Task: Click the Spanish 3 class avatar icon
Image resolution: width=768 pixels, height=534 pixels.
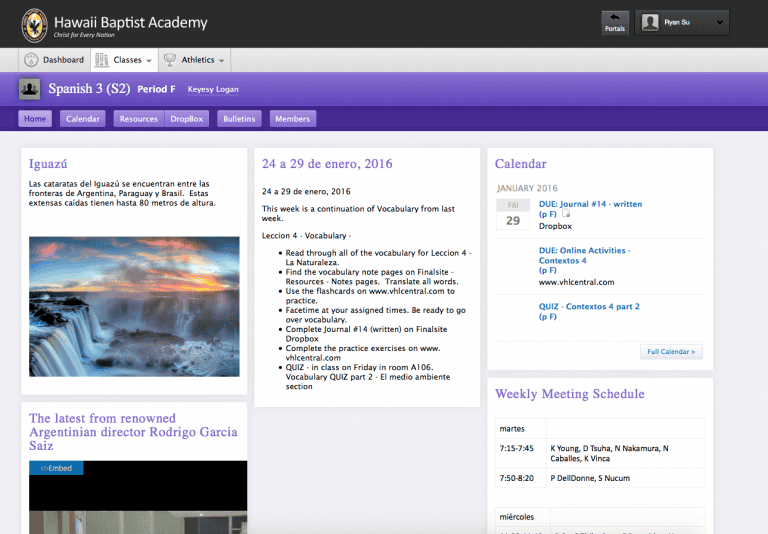Action: tap(30, 90)
